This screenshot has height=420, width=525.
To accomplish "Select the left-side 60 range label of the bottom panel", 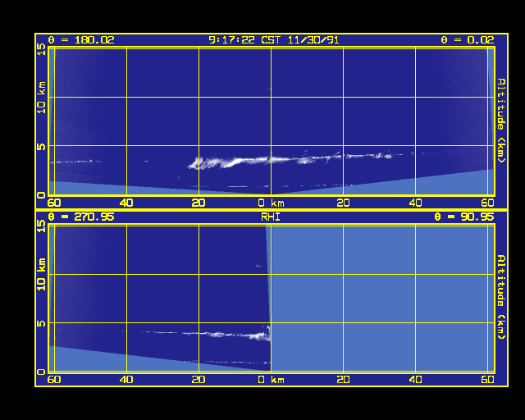I will coord(54,380).
